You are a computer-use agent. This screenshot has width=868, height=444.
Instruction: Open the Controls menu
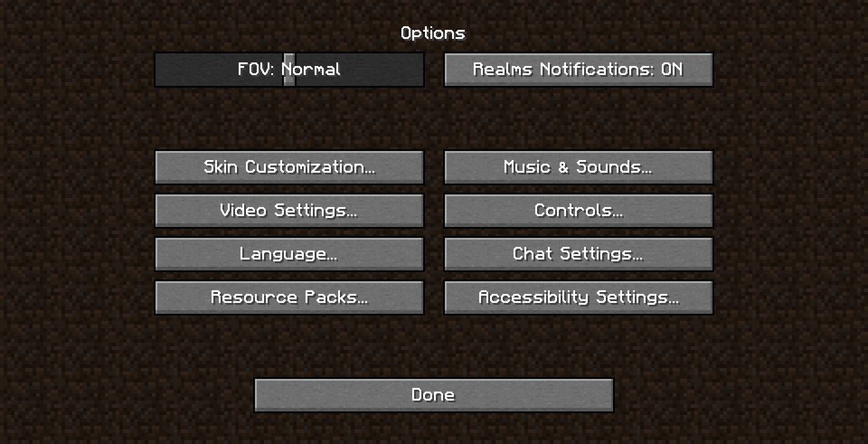coord(579,211)
